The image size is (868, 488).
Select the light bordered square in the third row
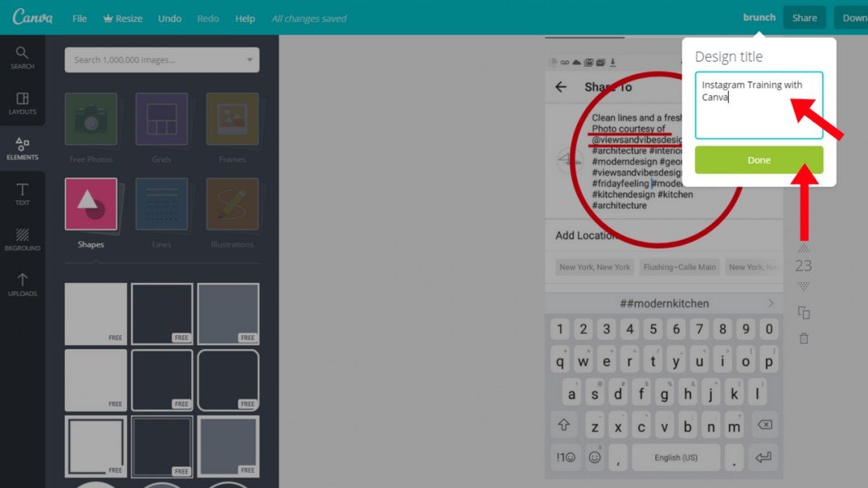tap(96, 446)
